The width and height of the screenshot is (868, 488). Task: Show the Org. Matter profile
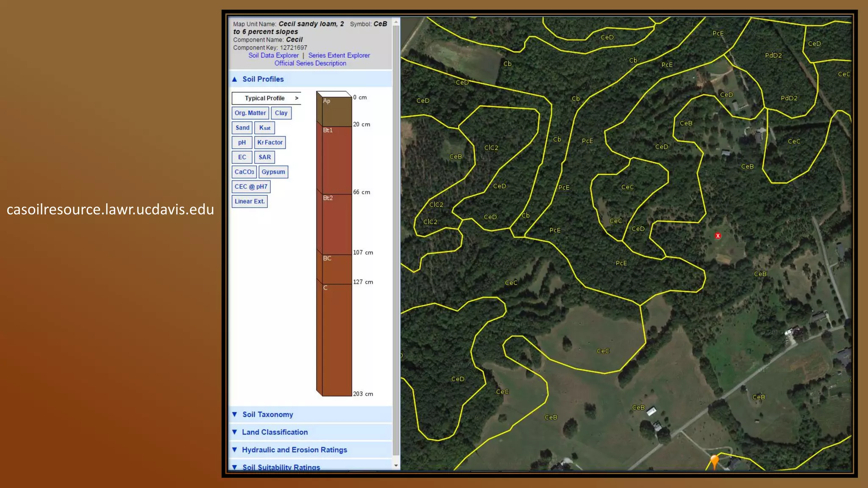pyautogui.click(x=250, y=113)
